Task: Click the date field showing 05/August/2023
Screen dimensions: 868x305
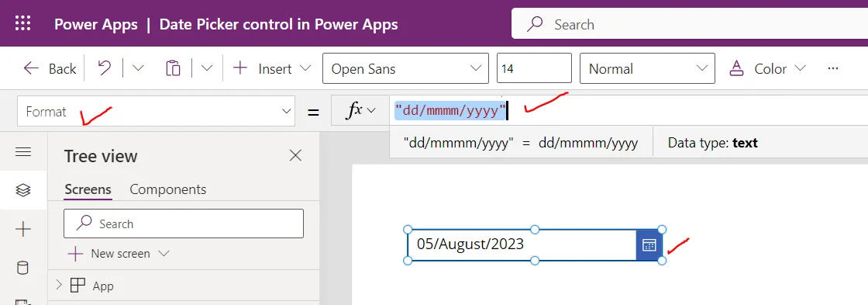Action: (522, 244)
